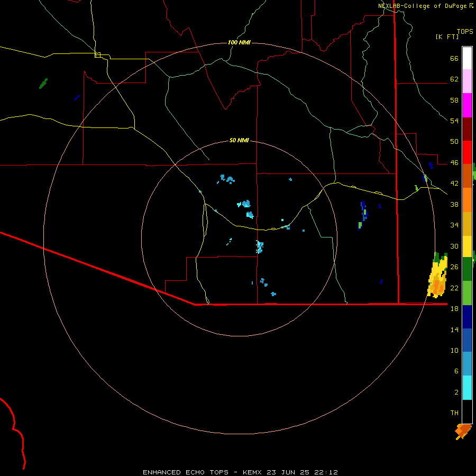
Task: Click the legend value 66
Action: pyautogui.click(x=454, y=59)
